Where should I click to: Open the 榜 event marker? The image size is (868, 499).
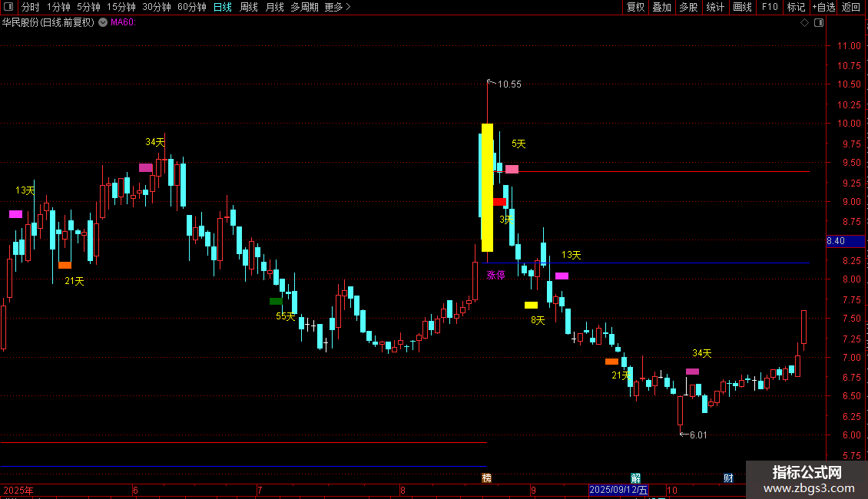coord(486,478)
